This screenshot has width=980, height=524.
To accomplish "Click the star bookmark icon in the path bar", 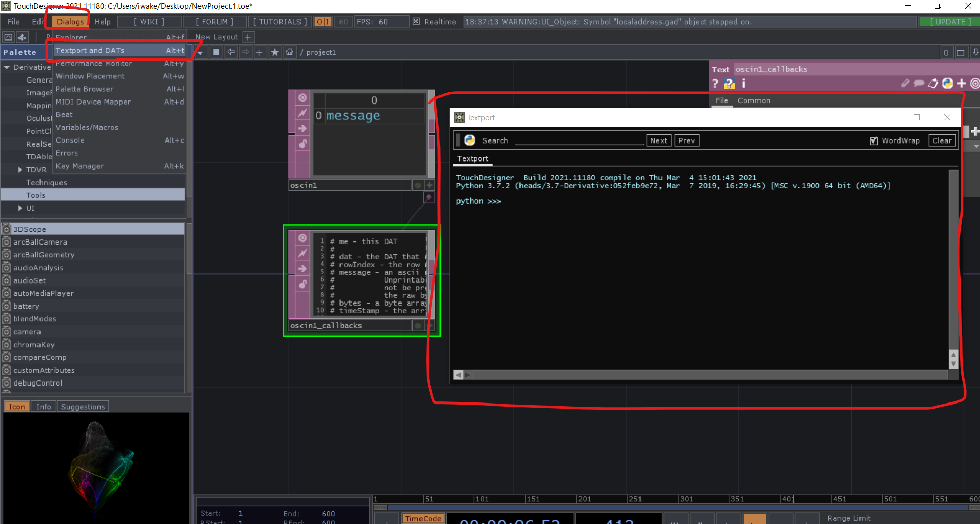I will pos(276,52).
